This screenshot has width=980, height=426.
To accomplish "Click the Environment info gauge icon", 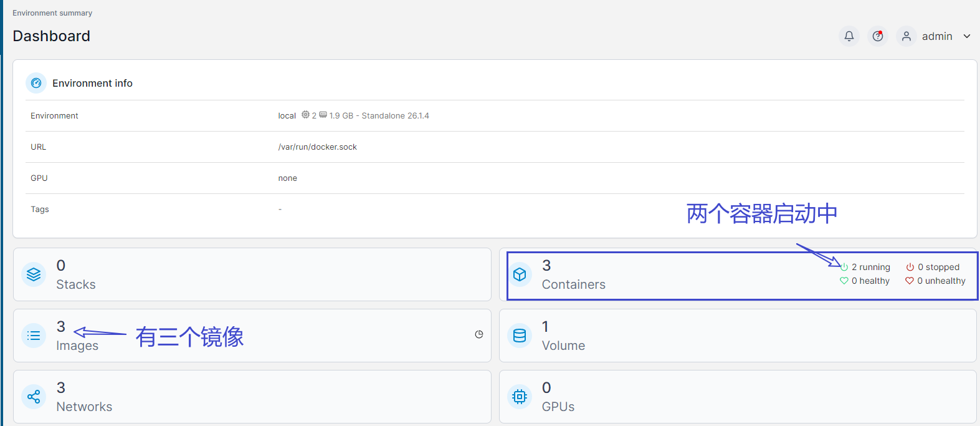I will (36, 83).
